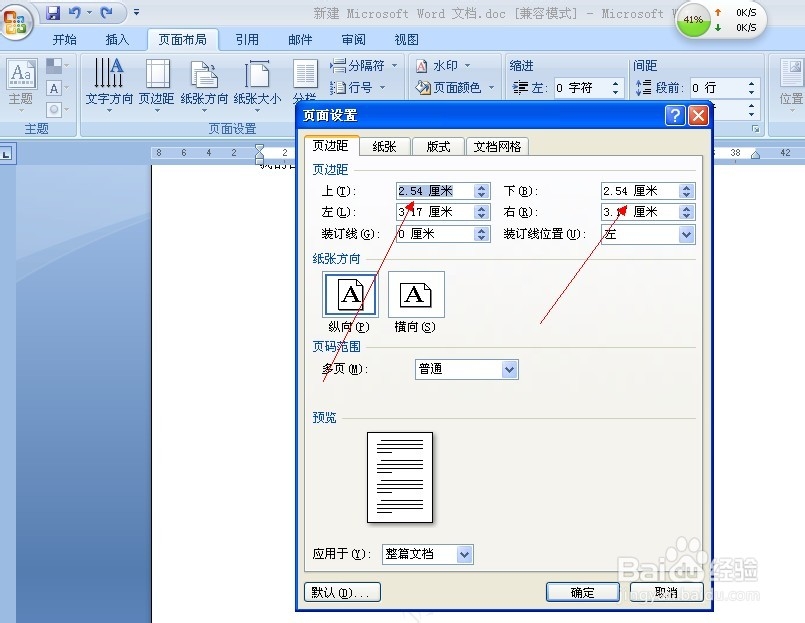Select 横向 (Landscape) orientation
This screenshot has width=805, height=623.
[x=415, y=293]
